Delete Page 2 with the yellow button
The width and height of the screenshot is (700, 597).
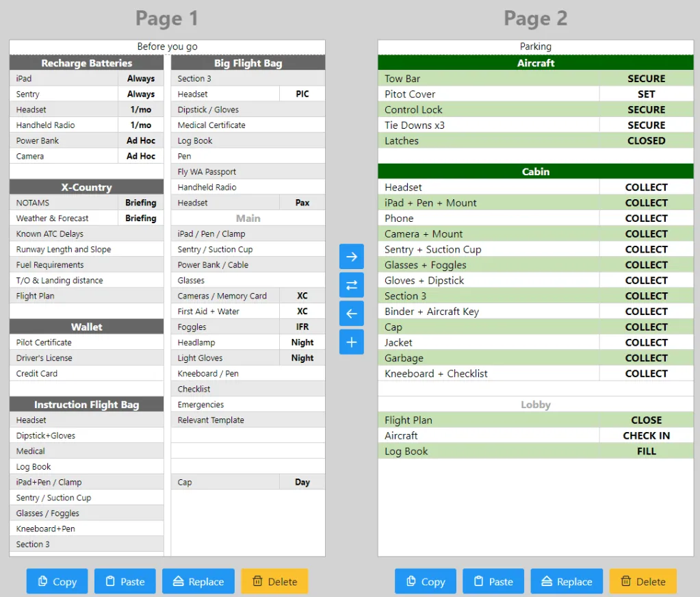coord(643,581)
